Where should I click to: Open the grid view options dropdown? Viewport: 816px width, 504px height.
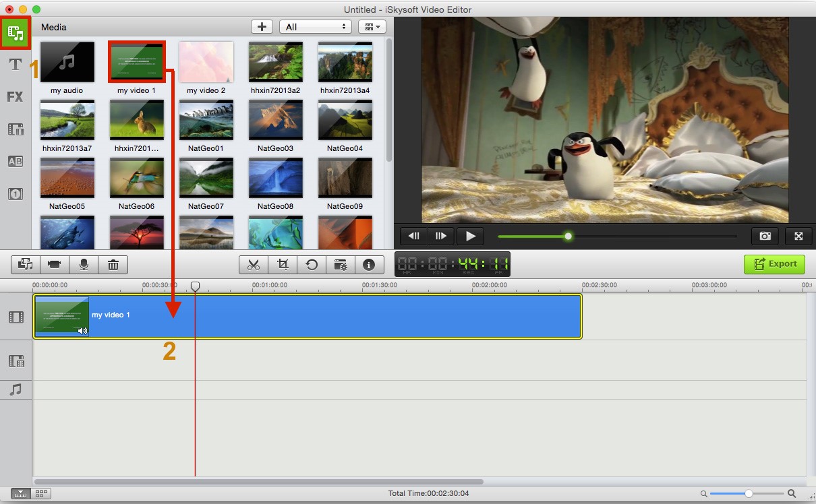(372, 27)
